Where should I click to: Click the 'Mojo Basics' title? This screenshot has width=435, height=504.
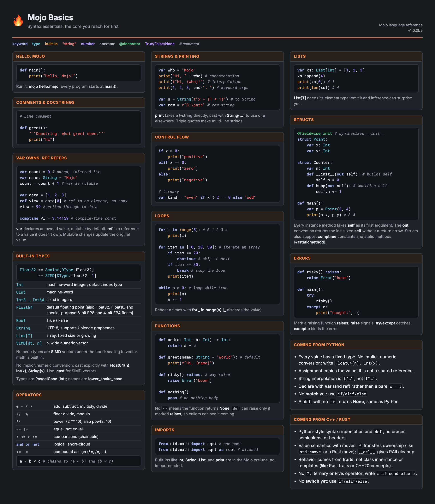click(50, 17)
